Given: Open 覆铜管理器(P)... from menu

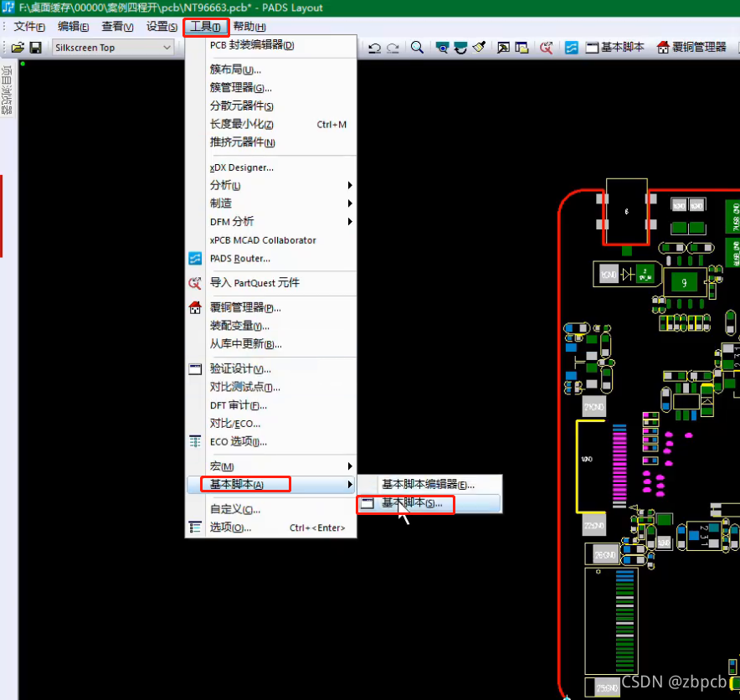Looking at the screenshot, I should click(271, 308).
